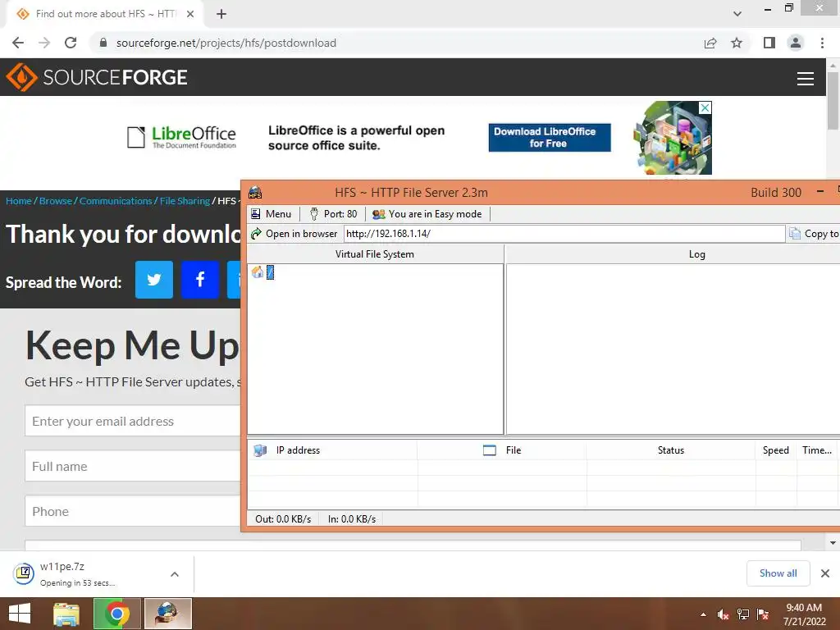Bookmark this page with the star icon

[x=737, y=43]
